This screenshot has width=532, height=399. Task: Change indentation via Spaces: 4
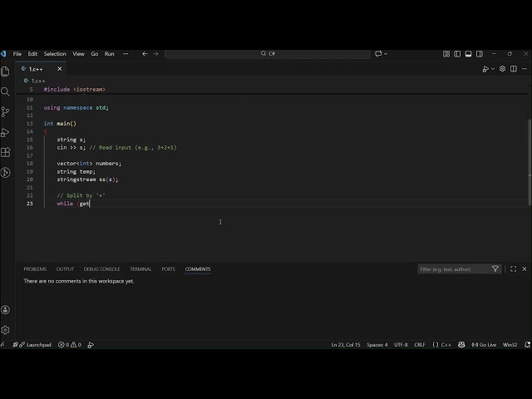(x=377, y=345)
